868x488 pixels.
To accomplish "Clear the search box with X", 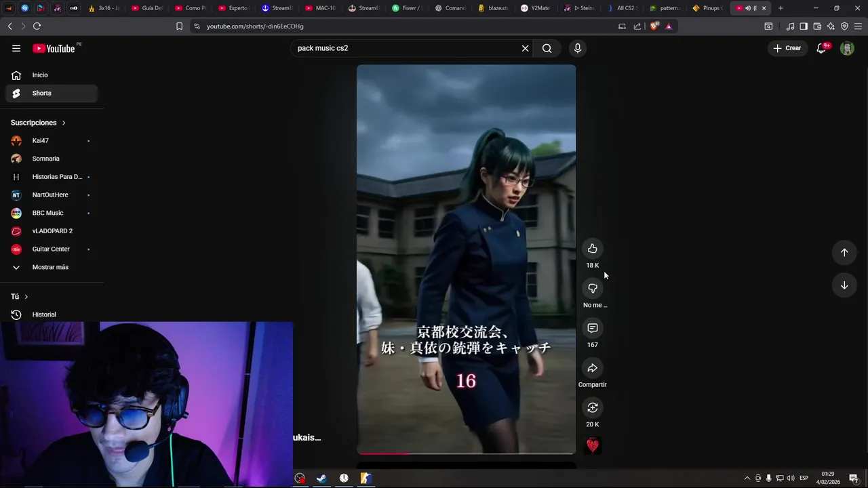I will (525, 48).
